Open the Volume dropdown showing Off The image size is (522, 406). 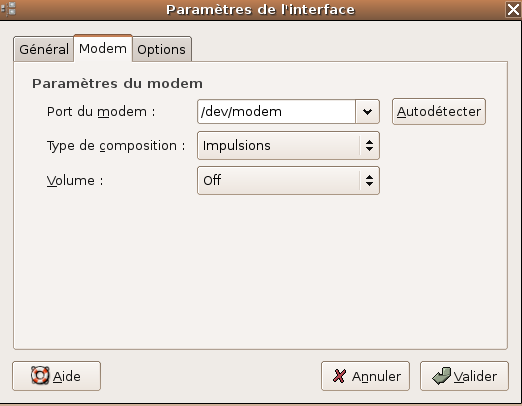(x=288, y=181)
